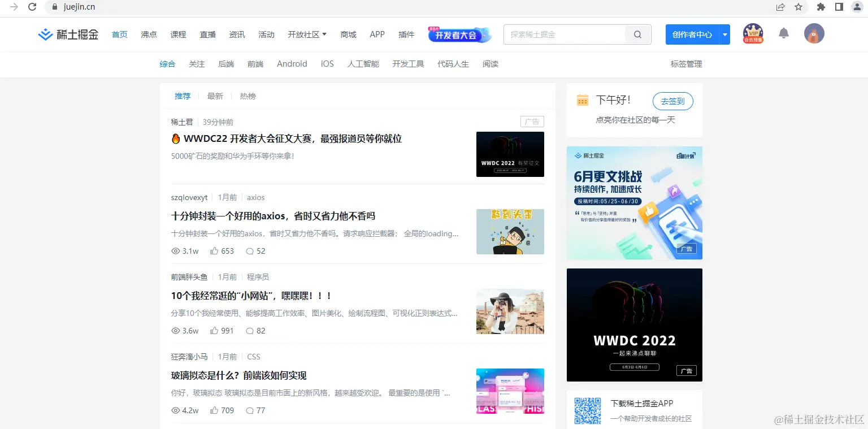Open 玻璃拟态是什么 article title
This screenshot has height=429, width=868.
239,375
